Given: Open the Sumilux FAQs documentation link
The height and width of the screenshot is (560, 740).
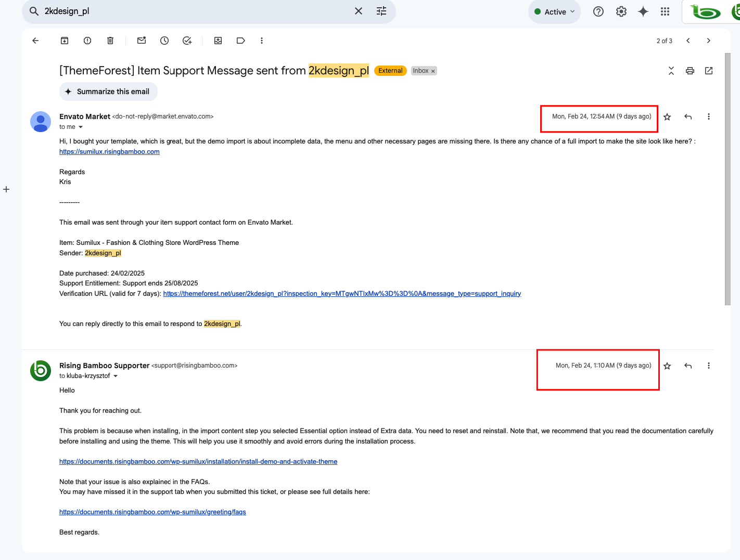Looking at the screenshot, I should pos(152,512).
